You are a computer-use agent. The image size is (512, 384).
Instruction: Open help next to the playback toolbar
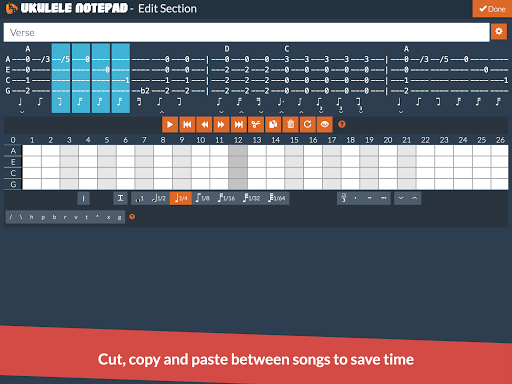342,125
